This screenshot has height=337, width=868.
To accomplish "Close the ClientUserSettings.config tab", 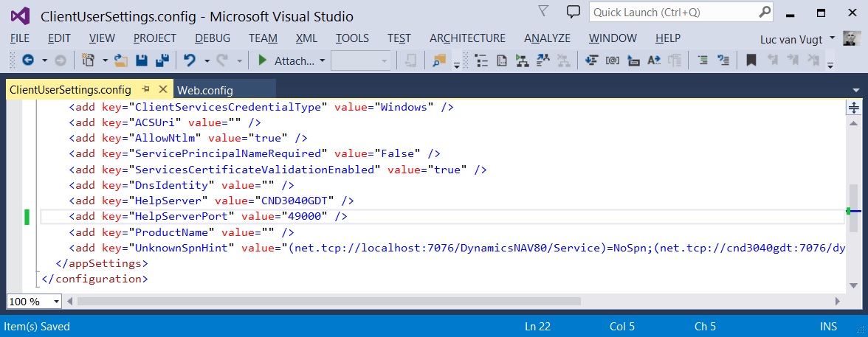I will [x=162, y=89].
